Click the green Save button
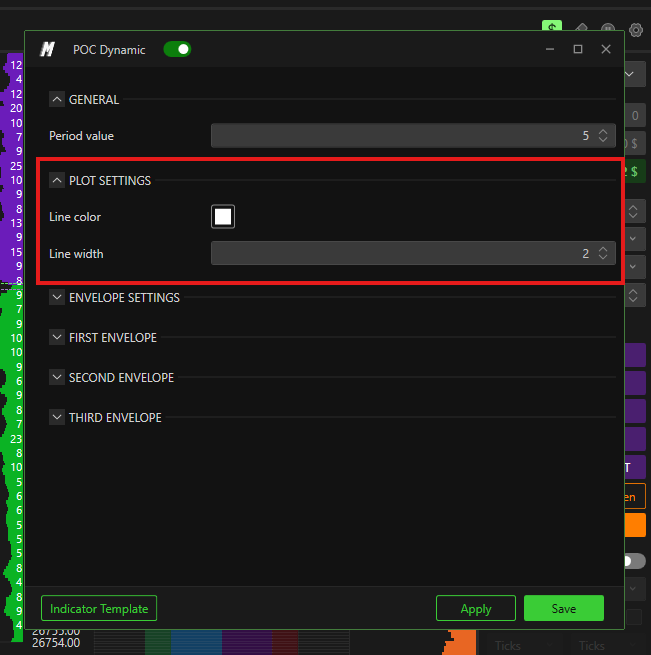Image resolution: width=651 pixels, height=655 pixels. coord(564,608)
